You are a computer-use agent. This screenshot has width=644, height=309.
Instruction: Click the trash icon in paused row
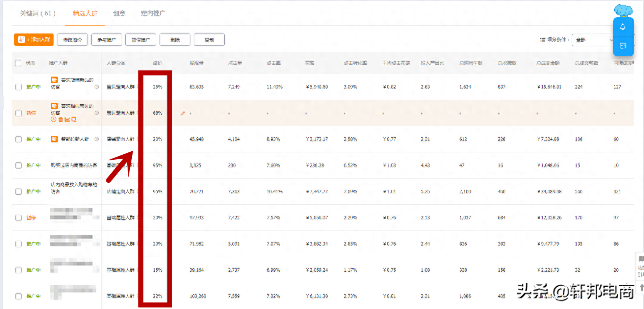[61, 120]
